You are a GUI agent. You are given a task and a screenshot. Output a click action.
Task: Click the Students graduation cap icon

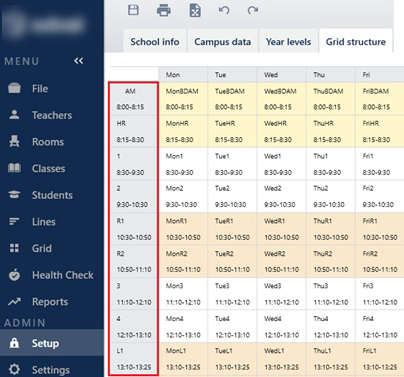pos(14,195)
